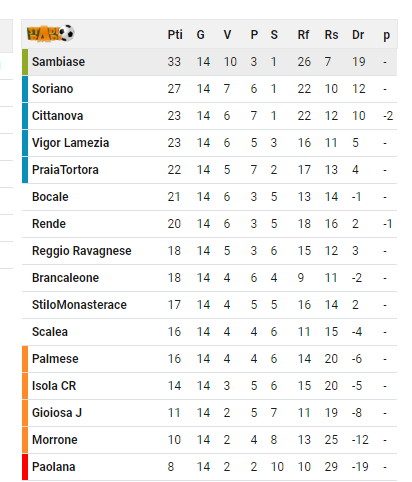Open the PraiaTortora team row
The width and height of the screenshot is (412, 482).
tap(209, 170)
